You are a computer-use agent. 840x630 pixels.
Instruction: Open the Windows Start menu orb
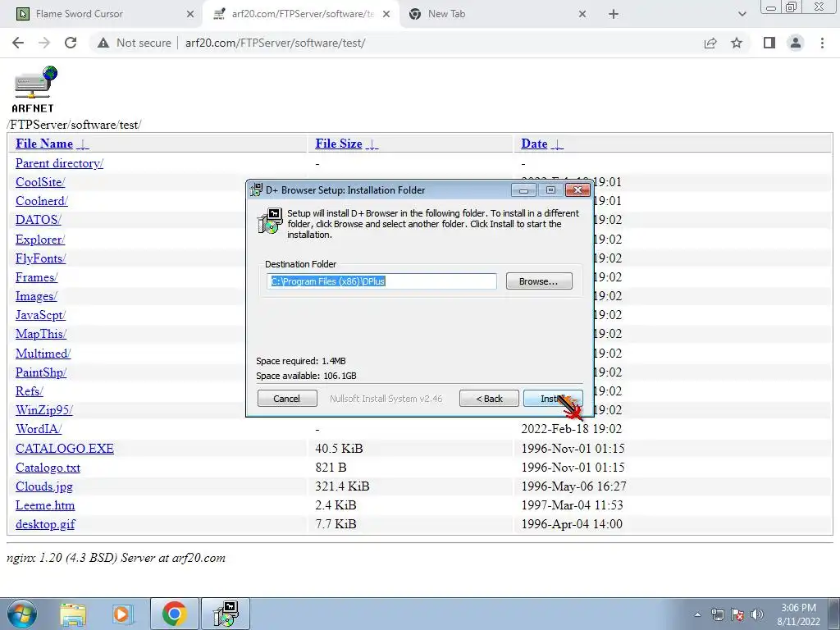22,614
